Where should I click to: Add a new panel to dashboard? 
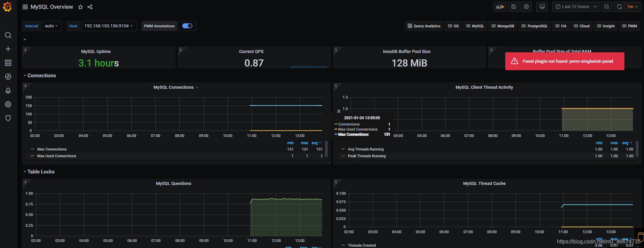tap(500, 7)
